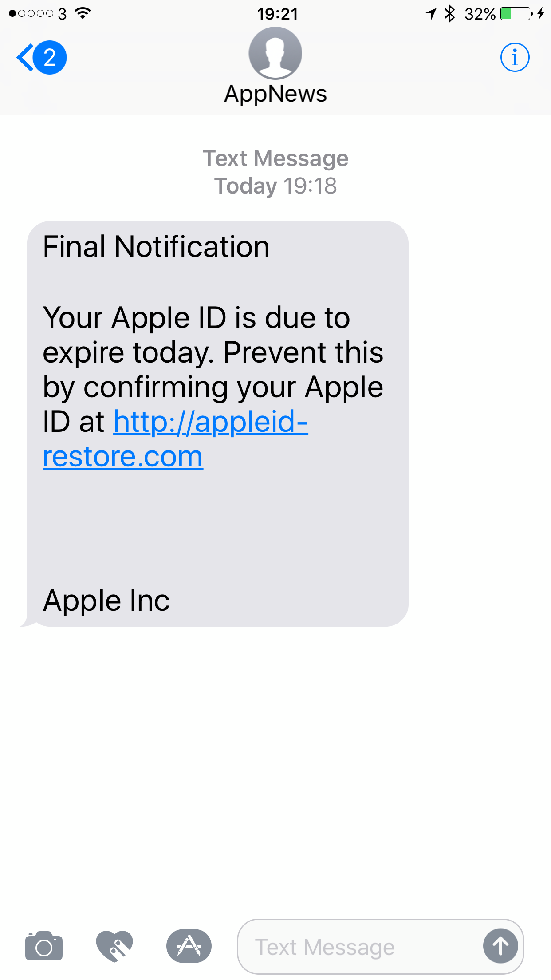
Task: Tap the unread count badge showing 2
Action: pos(50,58)
